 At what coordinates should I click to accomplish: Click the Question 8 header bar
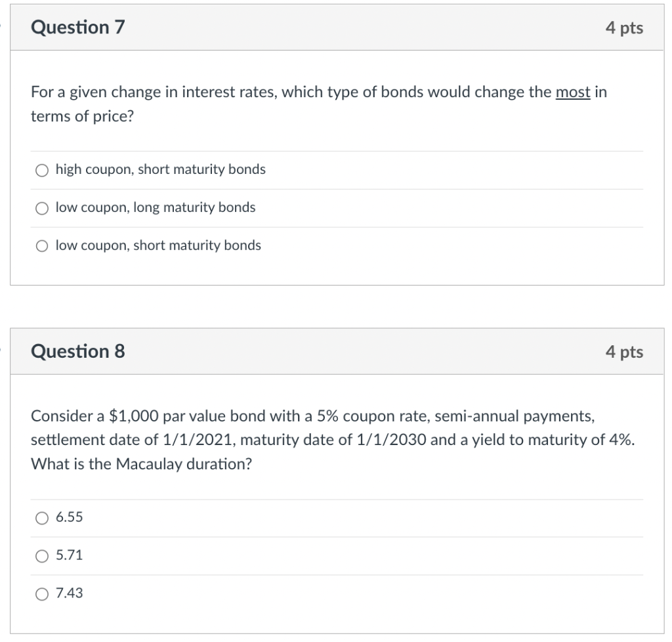336,351
